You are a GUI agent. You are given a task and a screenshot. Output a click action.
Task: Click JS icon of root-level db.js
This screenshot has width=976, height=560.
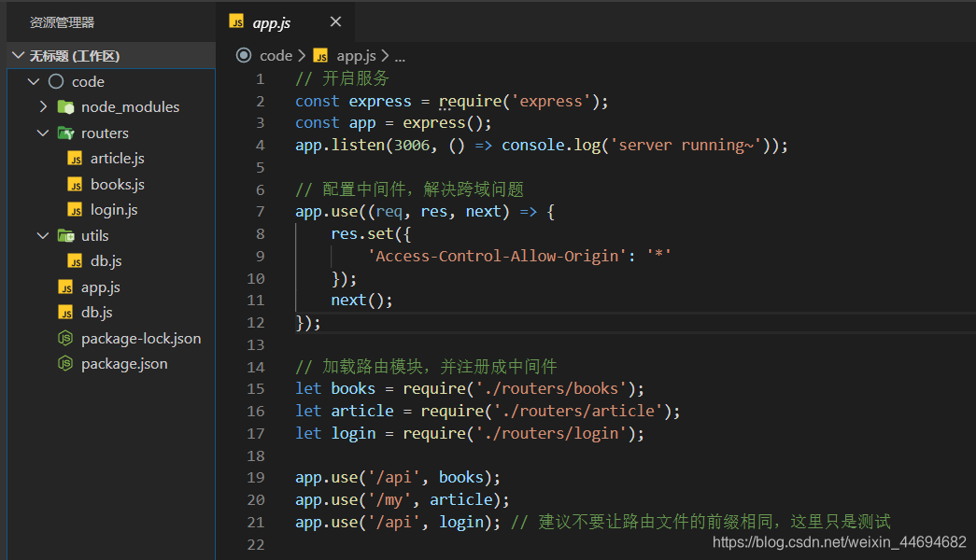click(x=65, y=313)
